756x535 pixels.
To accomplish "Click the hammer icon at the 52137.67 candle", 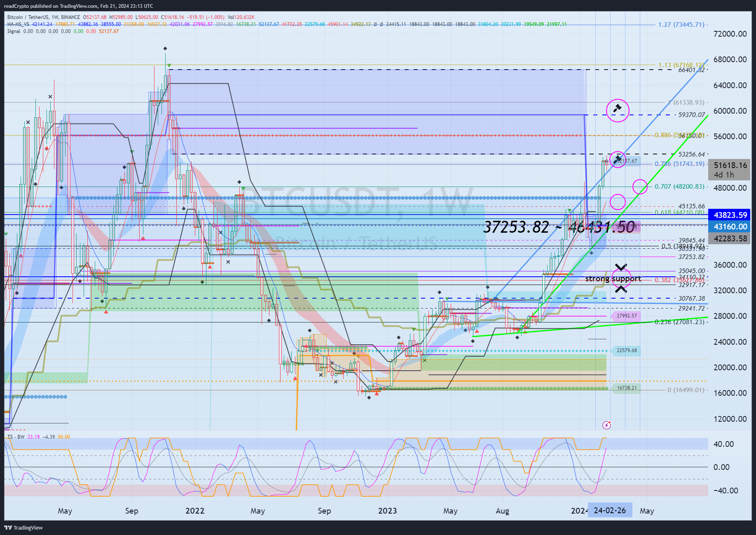I will (618, 159).
